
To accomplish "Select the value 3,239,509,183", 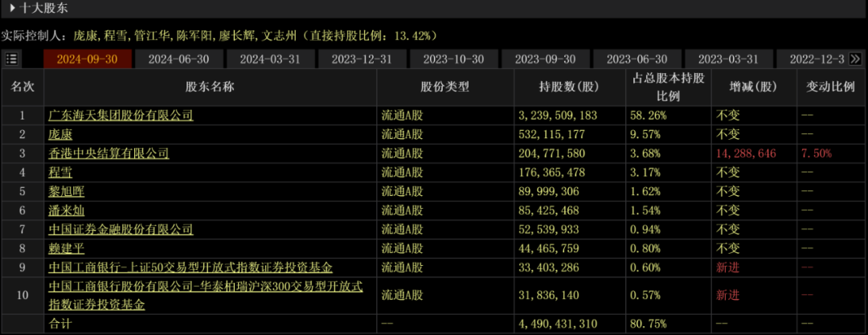I will coord(558,116).
